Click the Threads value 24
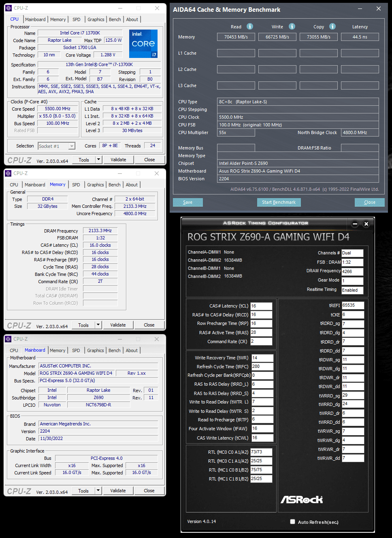 (153, 146)
